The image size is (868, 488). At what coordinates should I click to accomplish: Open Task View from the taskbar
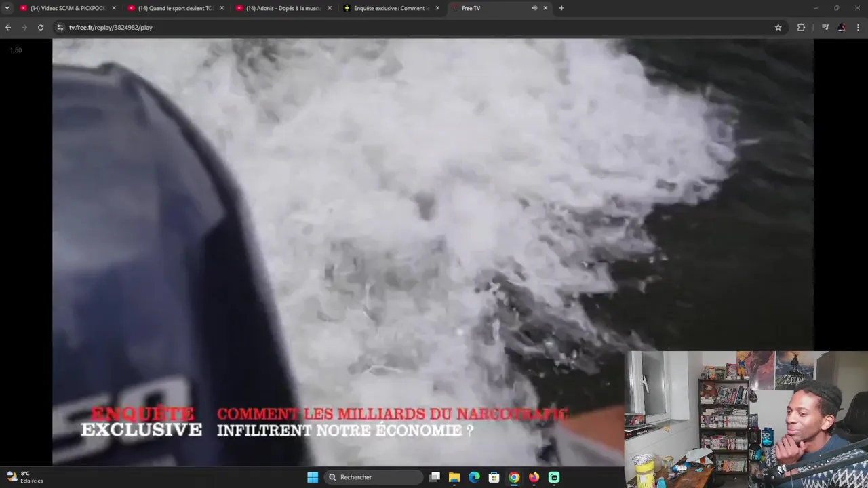coord(435,477)
